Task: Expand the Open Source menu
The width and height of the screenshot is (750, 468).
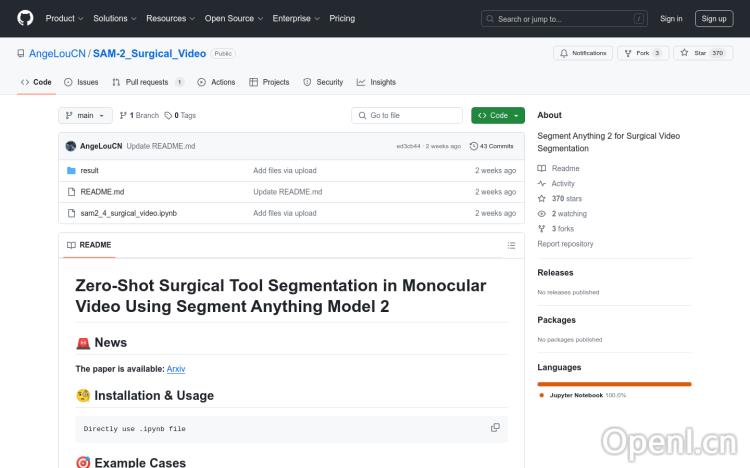Action: click(x=233, y=18)
